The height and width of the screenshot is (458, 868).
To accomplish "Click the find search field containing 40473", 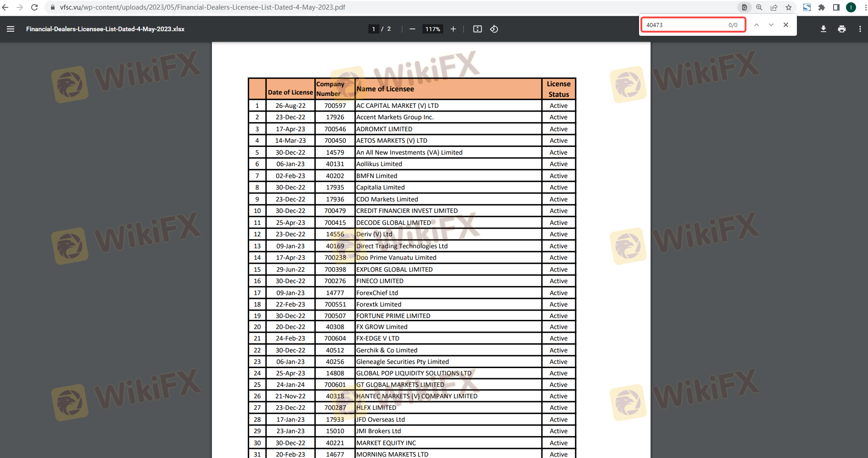I will tap(693, 25).
